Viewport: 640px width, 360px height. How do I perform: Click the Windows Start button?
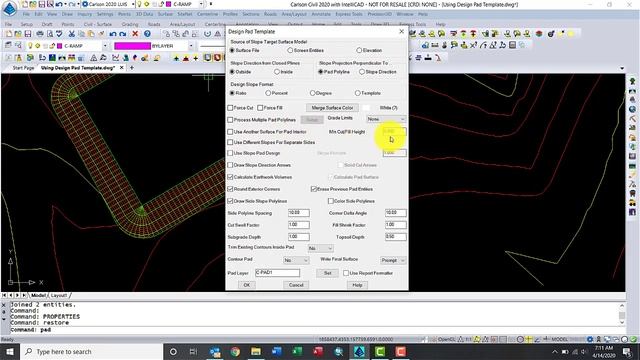coord(10,351)
